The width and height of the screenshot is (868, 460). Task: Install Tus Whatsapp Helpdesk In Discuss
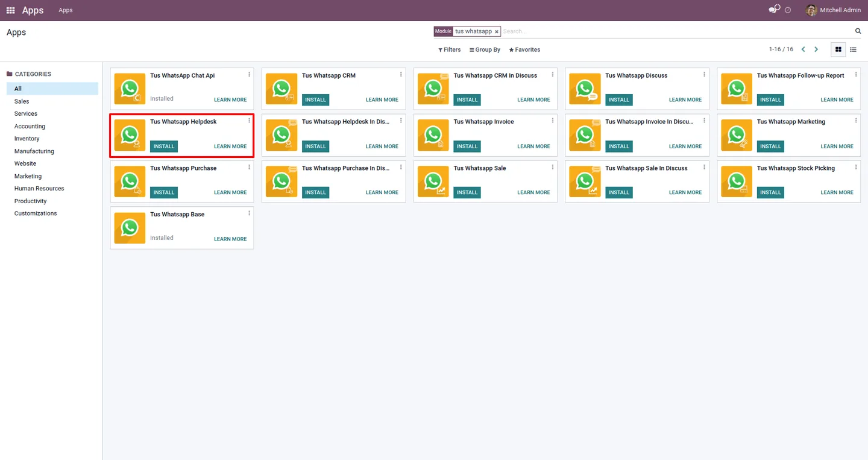pyautogui.click(x=315, y=146)
